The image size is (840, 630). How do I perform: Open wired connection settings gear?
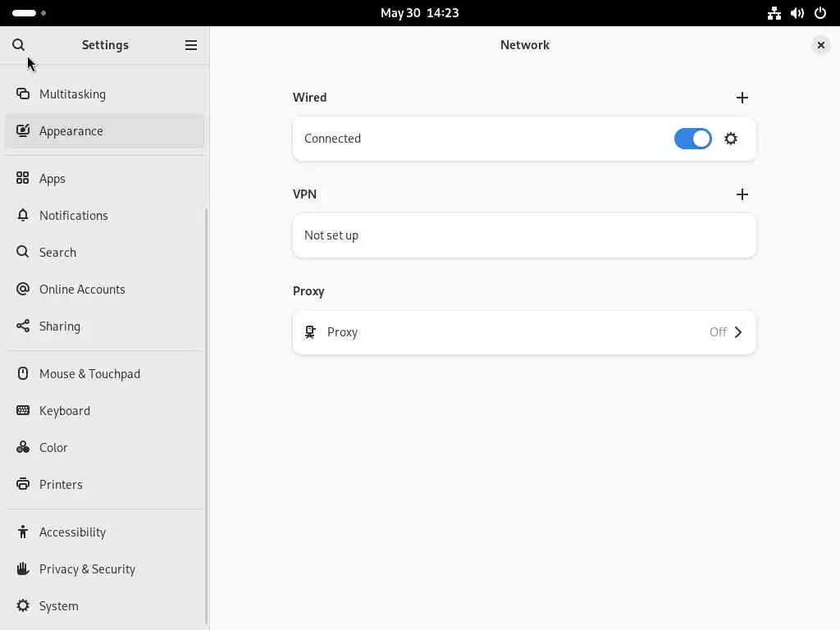coord(731,139)
